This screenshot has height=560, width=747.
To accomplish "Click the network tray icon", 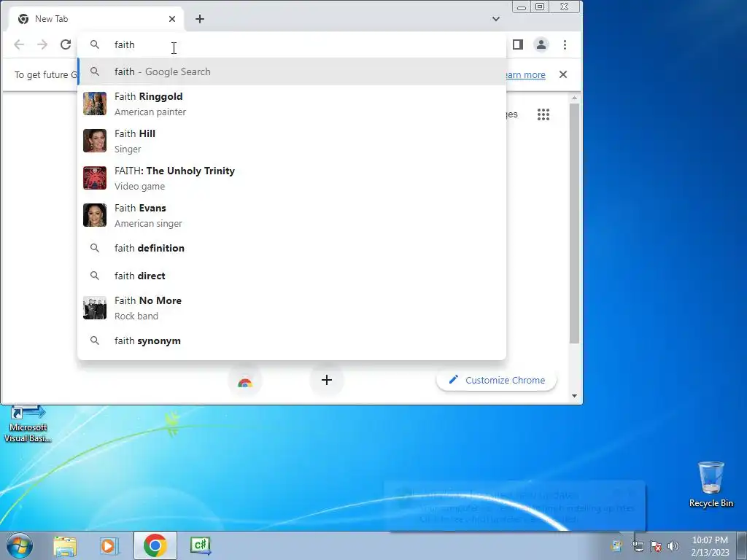I will coord(638,546).
